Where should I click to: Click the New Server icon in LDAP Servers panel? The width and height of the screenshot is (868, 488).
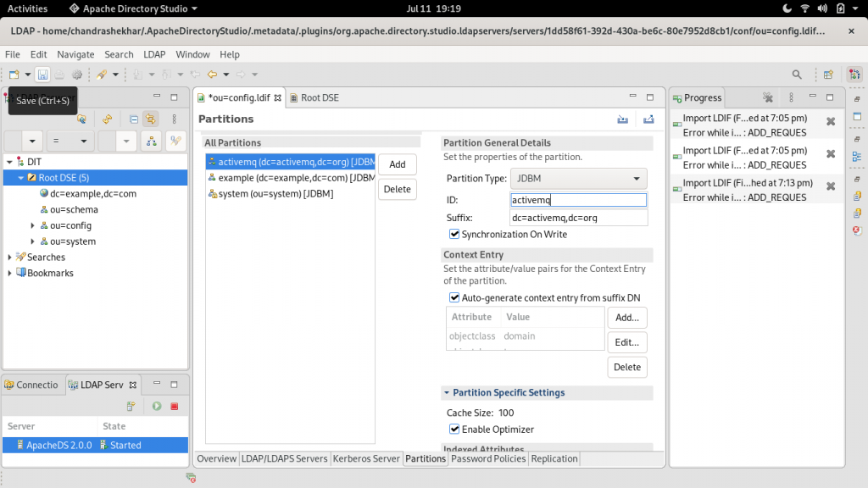click(131, 407)
